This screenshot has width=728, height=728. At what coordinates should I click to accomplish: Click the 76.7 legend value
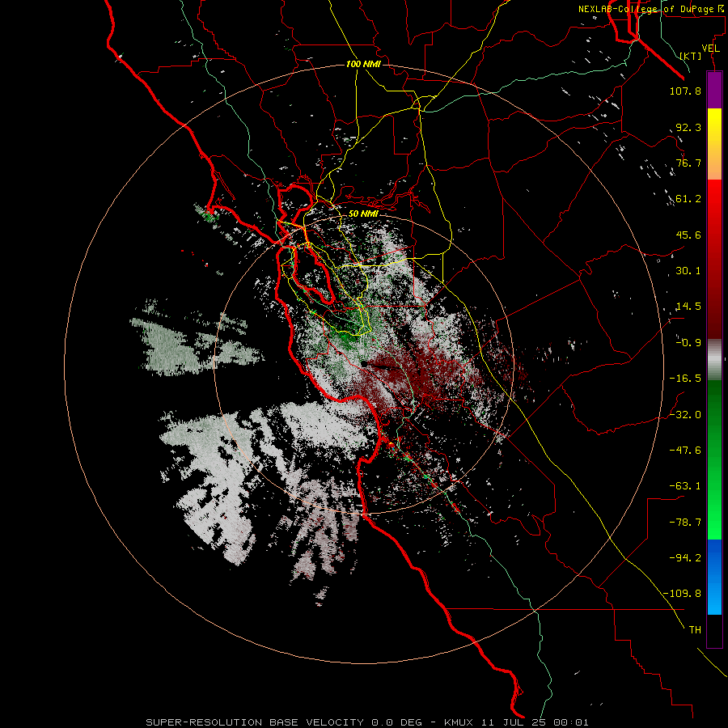click(688, 163)
